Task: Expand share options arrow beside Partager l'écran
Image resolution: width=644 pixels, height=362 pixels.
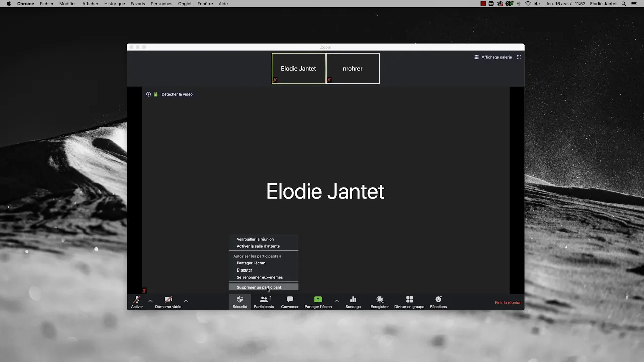Action: pyautogui.click(x=336, y=301)
